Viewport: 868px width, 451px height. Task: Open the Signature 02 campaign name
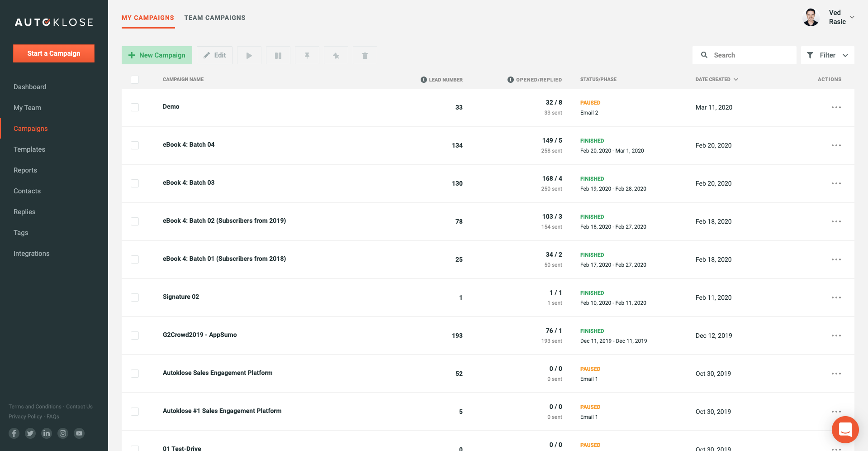point(181,297)
